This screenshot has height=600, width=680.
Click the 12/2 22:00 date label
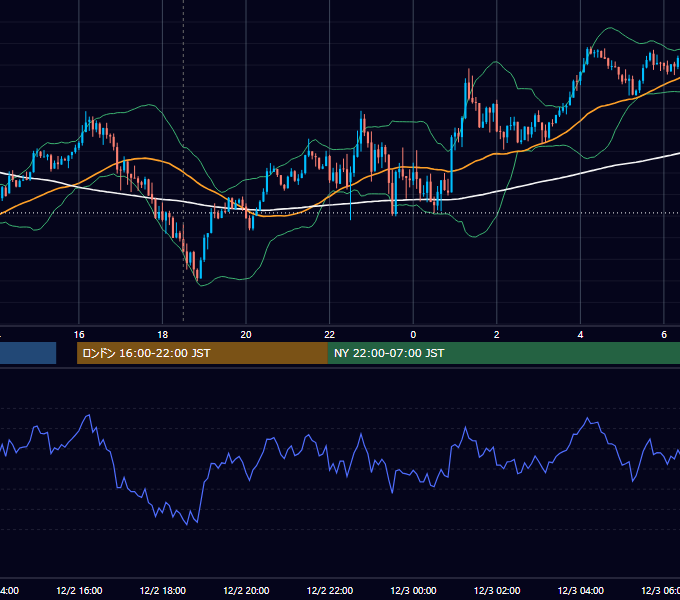pyautogui.click(x=330, y=590)
